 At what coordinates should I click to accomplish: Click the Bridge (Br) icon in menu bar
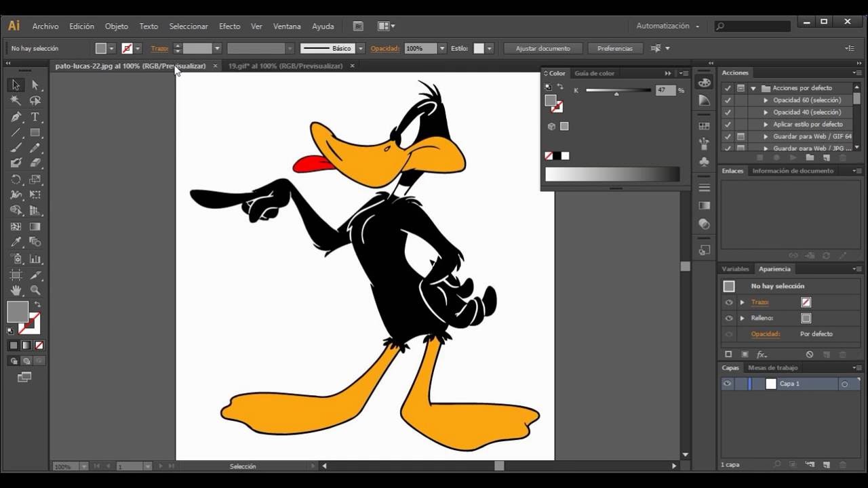[358, 26]
